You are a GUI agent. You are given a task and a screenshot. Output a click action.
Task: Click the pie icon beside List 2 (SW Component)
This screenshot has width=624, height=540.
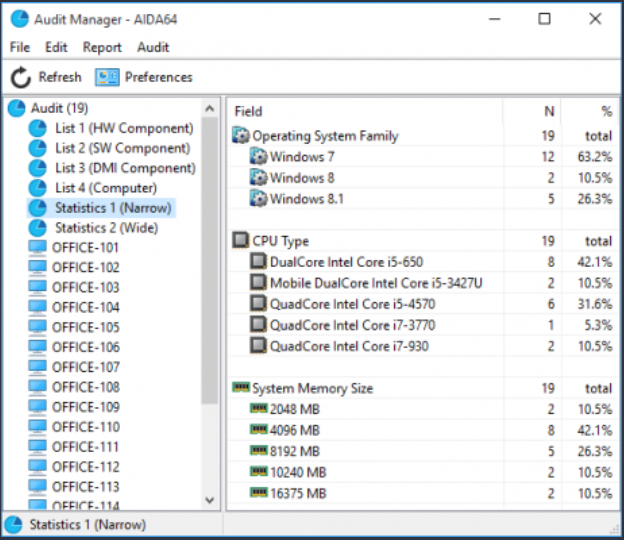(37, 148)
